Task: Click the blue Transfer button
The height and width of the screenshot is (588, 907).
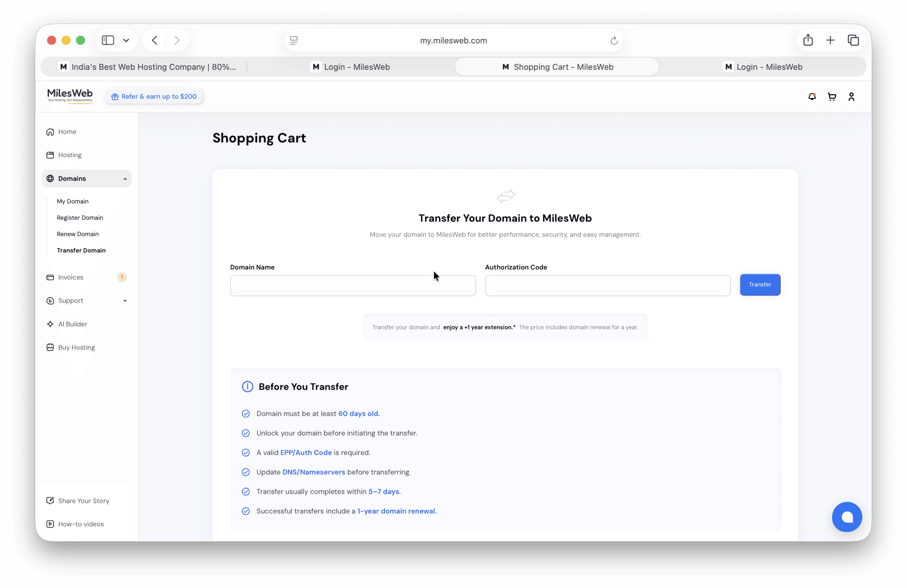Action: [x=760, y=285]
